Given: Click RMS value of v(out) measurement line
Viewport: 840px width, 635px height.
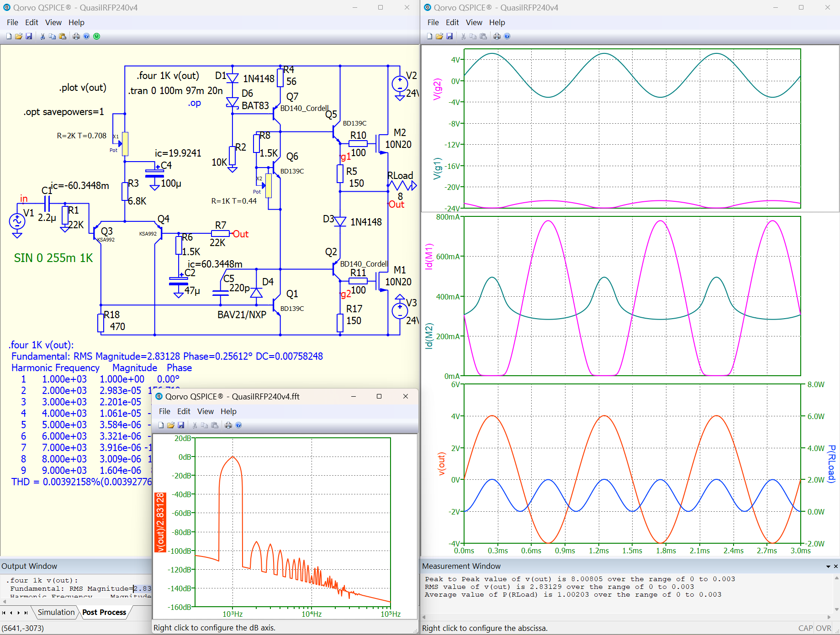Looking at the screenshot, I should click(x=559, y=587).
